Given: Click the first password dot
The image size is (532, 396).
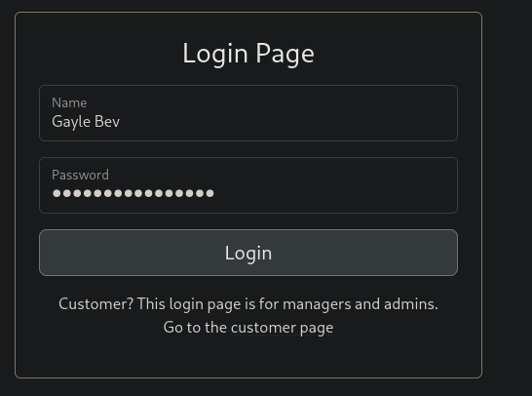Looking at the screenshot, I should (57, 193).
